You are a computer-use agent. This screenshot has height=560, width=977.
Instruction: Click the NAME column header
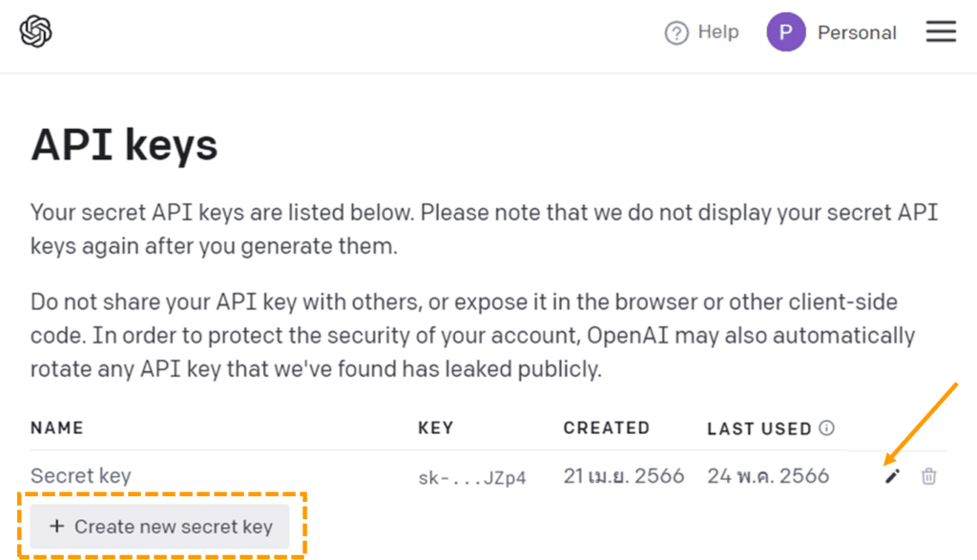(x=57, y=428)
